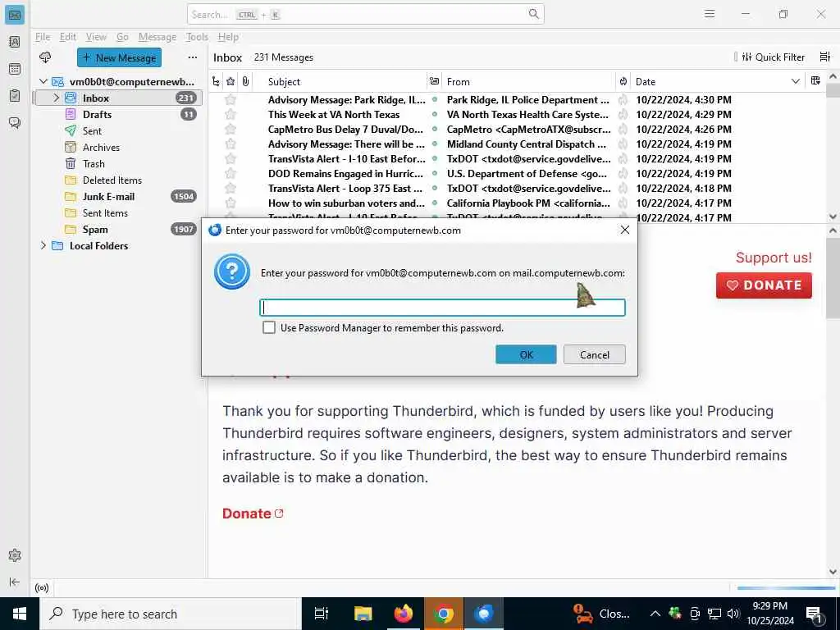Sort by thread column icon

pos(216,81)
